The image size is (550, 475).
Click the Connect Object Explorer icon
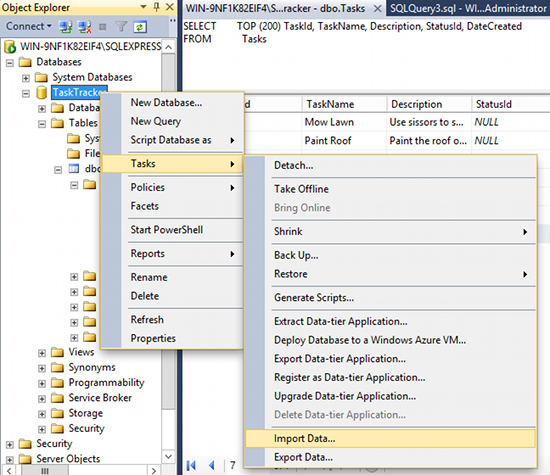pyautogui.click(x=65, y=27)
